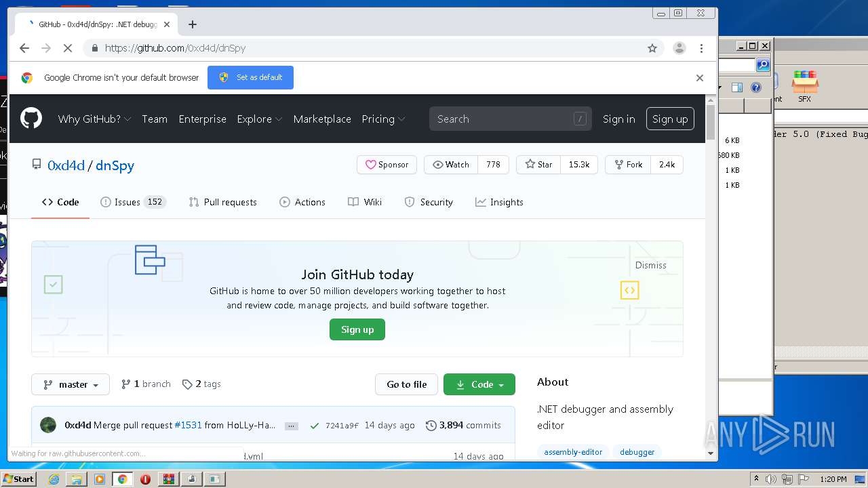The height and width of the screenshot is (488, 868).
Task: Open pull request #1531 link
Action: [x=188, y=425]
